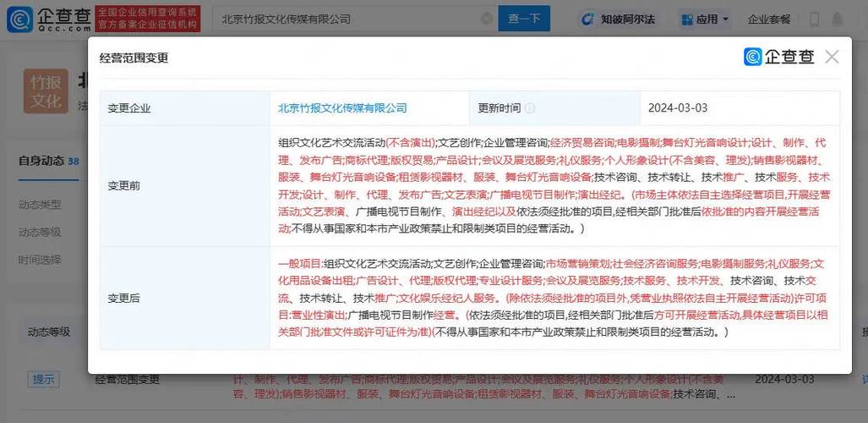This screenshot has height=423, width=868.
Task: Click the 2024-03-03 update date in dialog
Action: 678,107
